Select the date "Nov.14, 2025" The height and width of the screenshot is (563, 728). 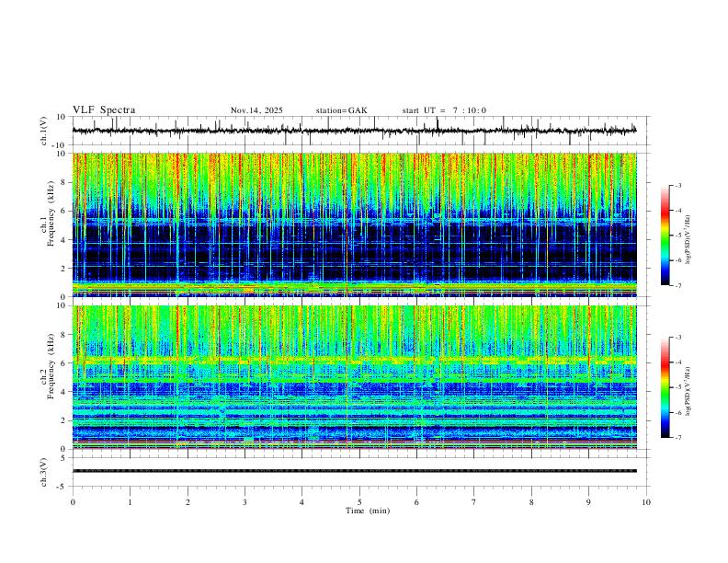(256, 110)
